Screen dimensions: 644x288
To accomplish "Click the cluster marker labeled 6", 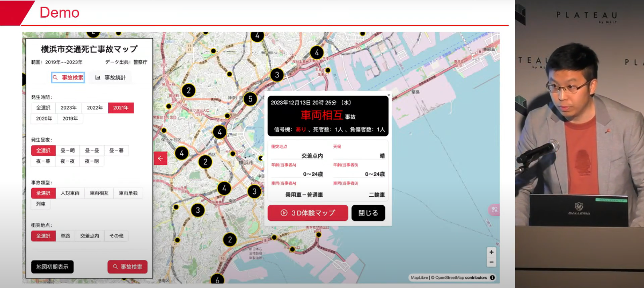I will pos(217,280).
